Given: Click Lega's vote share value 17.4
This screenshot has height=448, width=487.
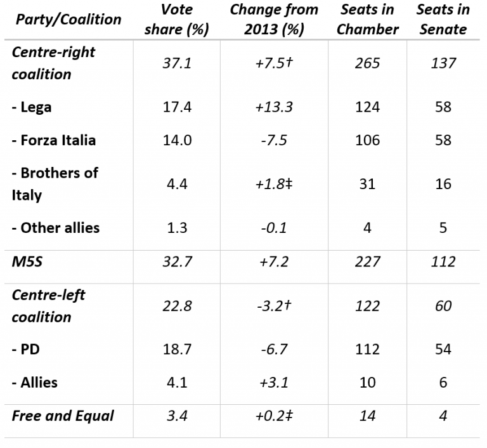Looking at the screenshot, I should (176, 107).
